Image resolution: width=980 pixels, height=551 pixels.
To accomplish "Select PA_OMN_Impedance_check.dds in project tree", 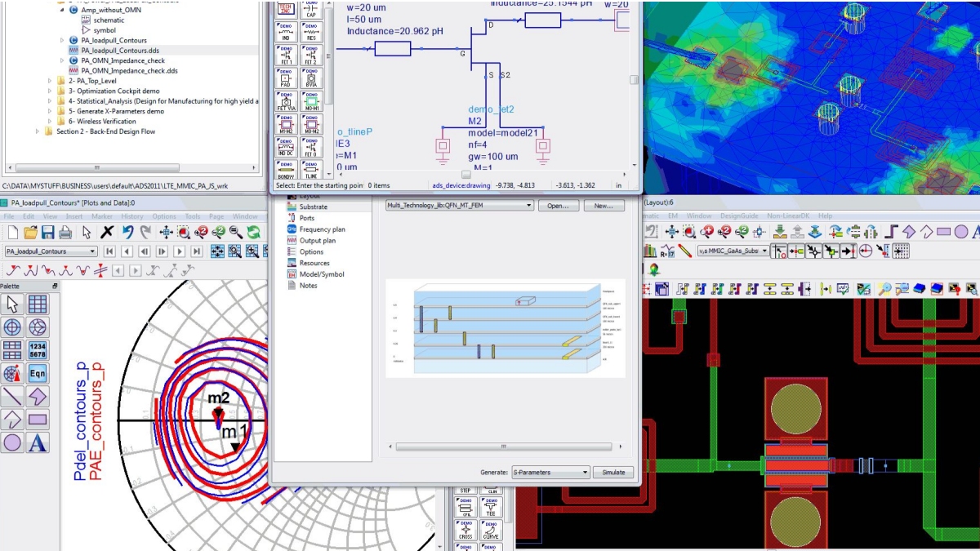I will coord(129,71).
